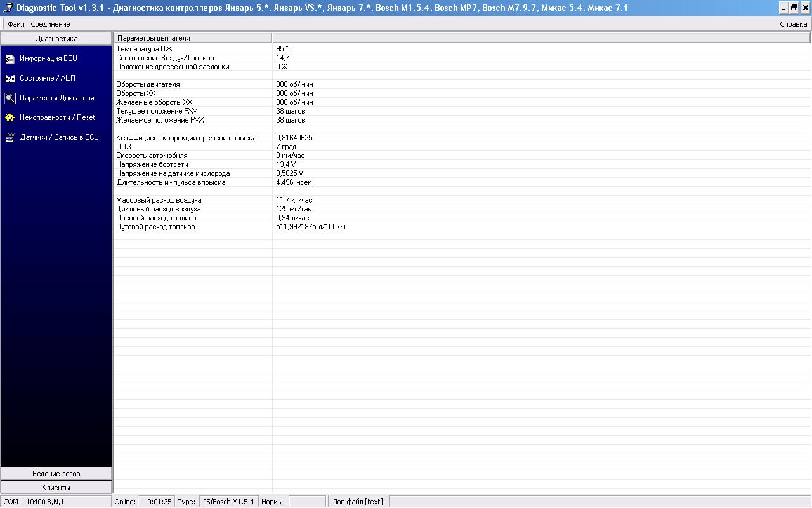Click the Неисправности / Reset gear icon
The image size is (812, 508).
click(x=10, y=117)
